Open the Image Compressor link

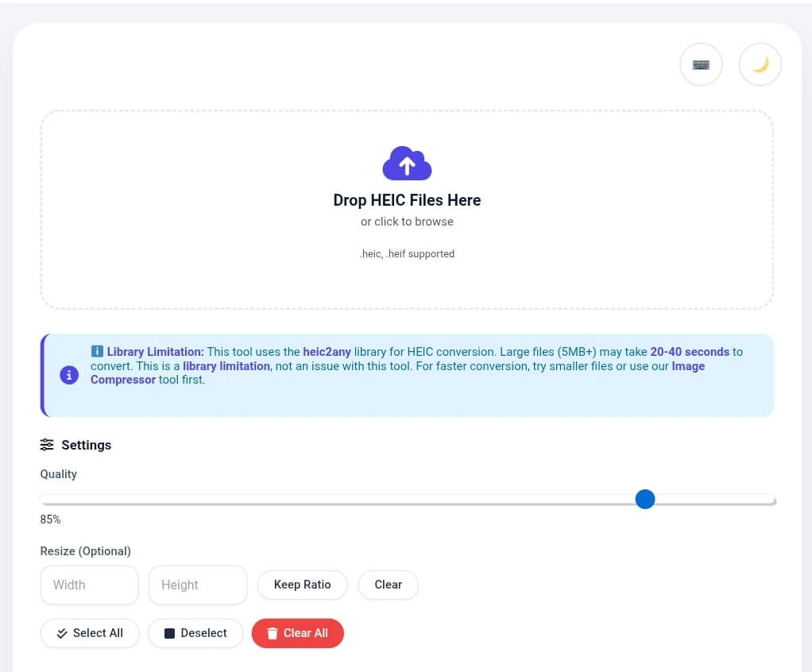coord(123,380)
